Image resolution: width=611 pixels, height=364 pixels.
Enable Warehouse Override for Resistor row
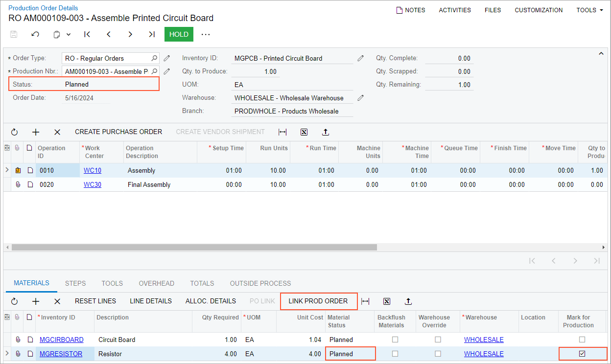(438, 354)
